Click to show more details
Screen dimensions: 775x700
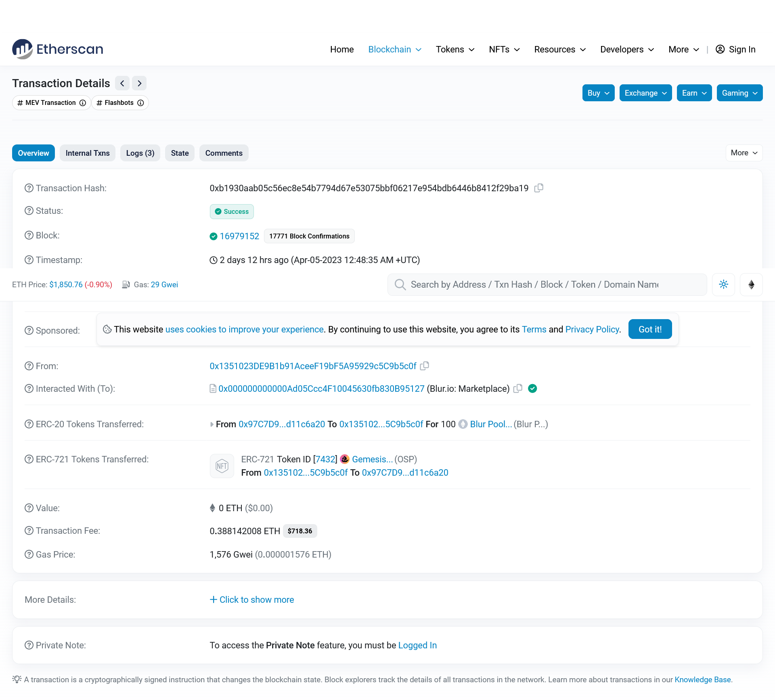pyautogui.click(x=252, y=600)
